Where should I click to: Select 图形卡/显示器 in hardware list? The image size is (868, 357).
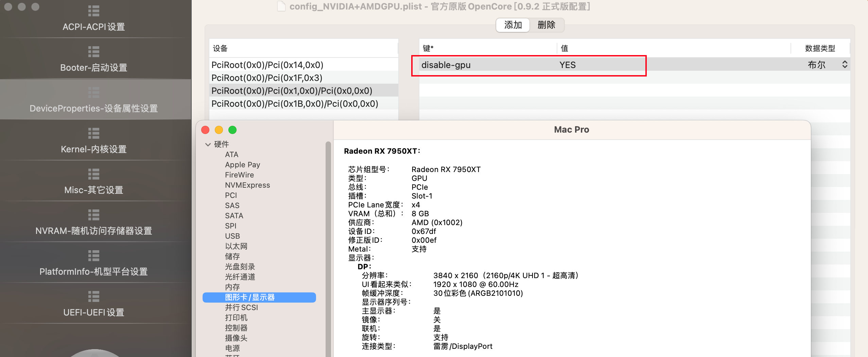pos(259,297)
